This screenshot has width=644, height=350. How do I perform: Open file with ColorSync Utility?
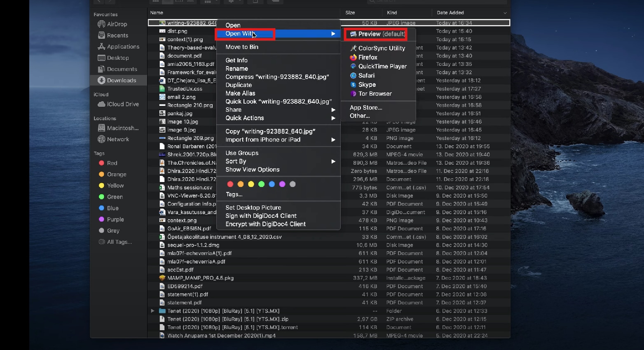click(378, 48)
